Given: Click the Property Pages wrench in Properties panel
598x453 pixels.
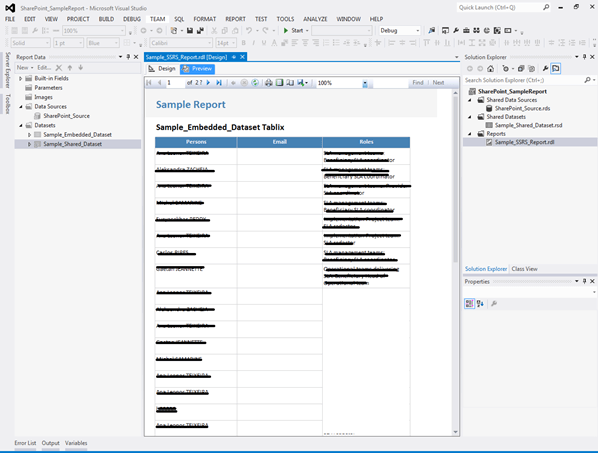Looking at the screenshot, I should [x=494, y=304].
